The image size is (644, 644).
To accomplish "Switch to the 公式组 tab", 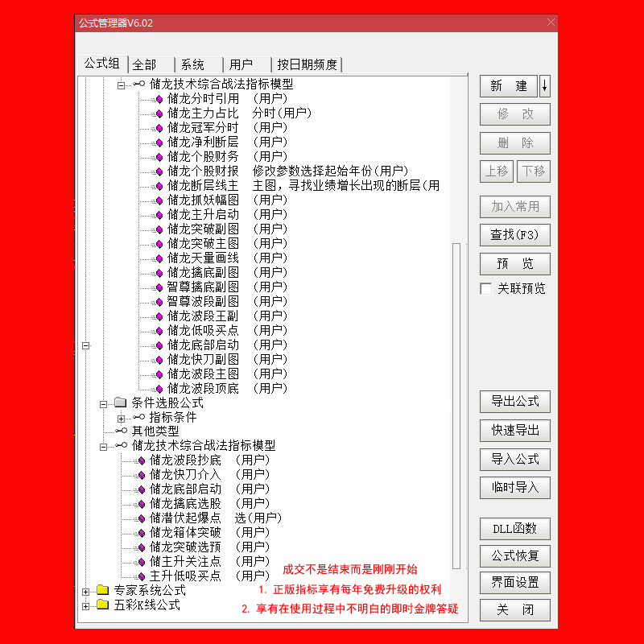I will [x=102, y=64].
